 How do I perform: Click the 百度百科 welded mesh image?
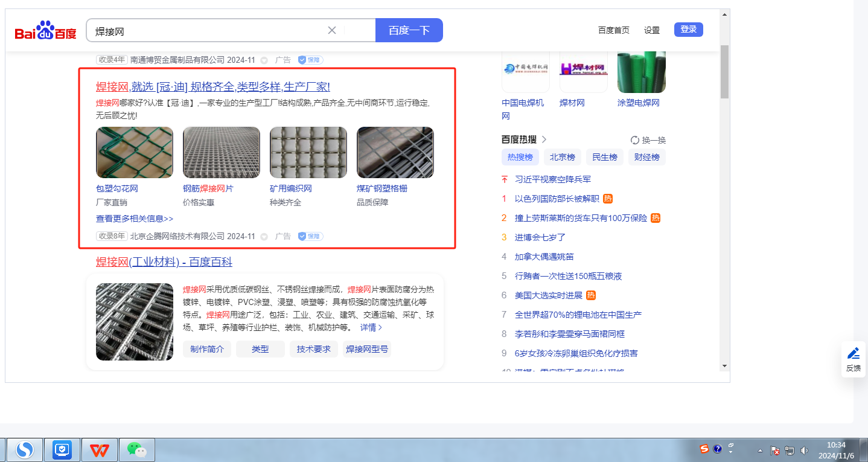[x=135, y=322]
